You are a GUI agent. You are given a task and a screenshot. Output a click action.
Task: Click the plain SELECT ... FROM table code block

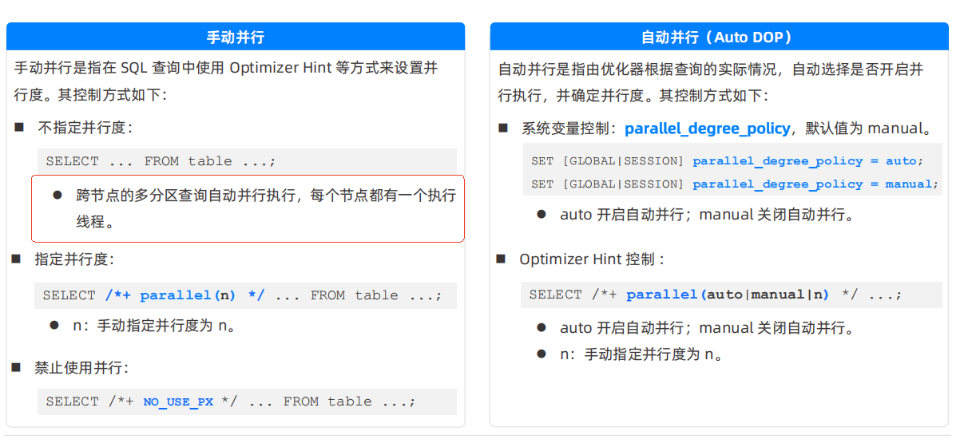(161, 161)
